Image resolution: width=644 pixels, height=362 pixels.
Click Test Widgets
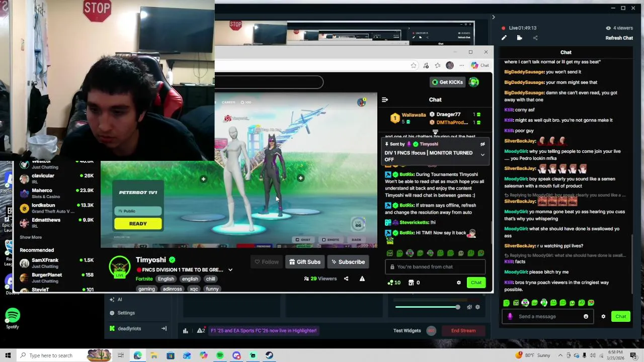point(407,331)
